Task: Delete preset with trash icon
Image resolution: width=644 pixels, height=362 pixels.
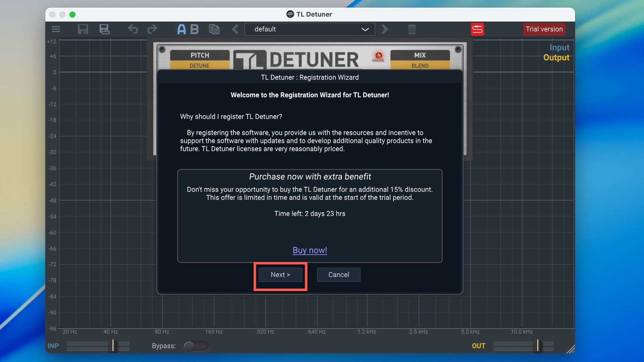Action: point(412,29)
